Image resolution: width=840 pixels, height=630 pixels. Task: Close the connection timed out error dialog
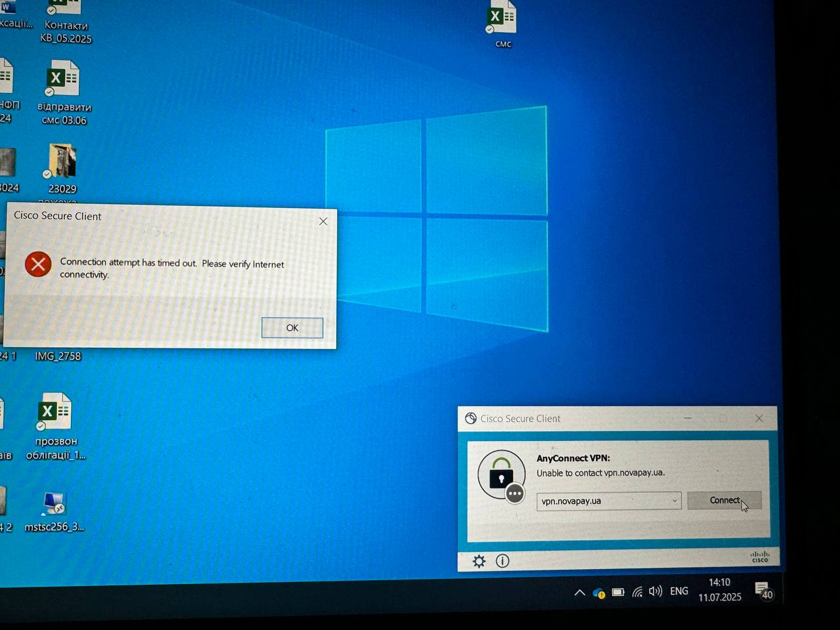323,222
